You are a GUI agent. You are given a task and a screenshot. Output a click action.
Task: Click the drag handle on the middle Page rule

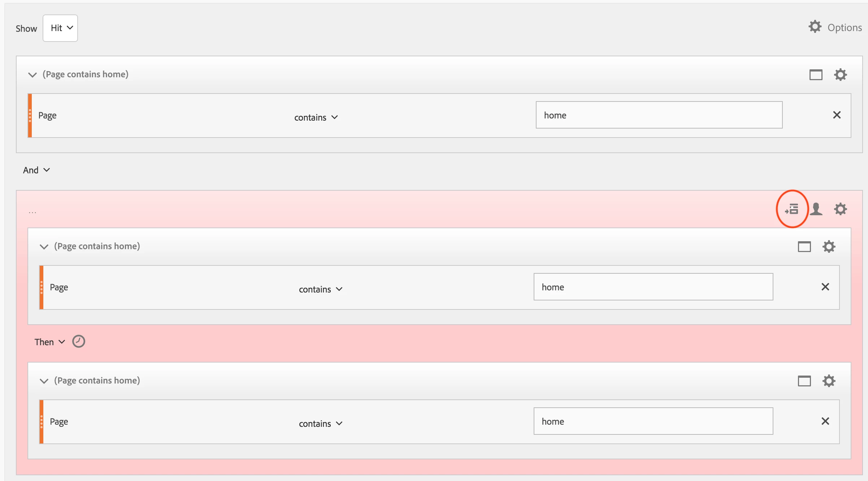pyautogui.click(x=42, y=287)
